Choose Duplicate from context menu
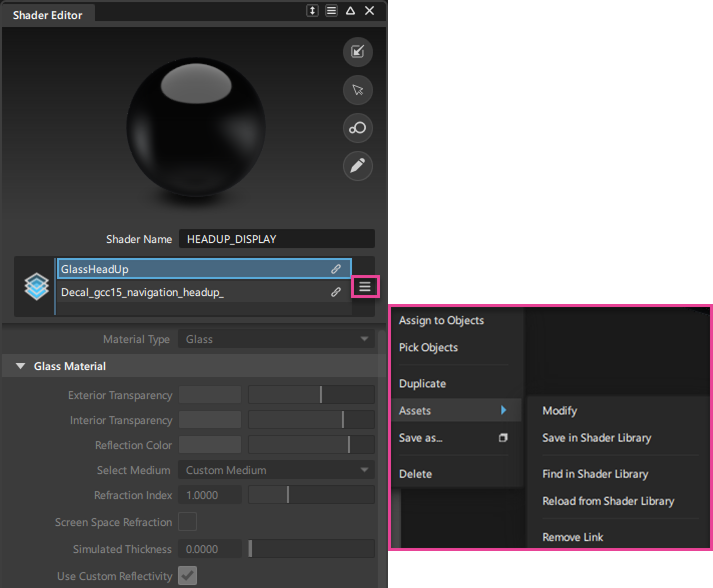The width and height of the screenshot is (713, 588). 422,383
